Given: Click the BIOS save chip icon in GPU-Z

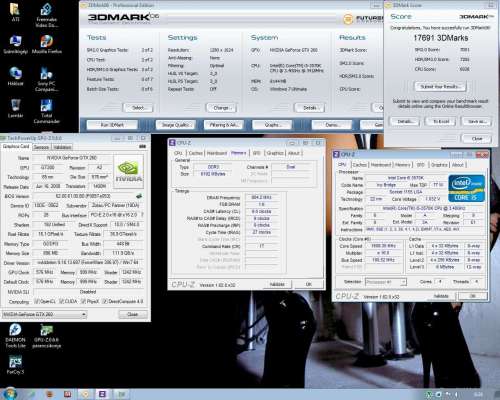Looking at the screenshot, I should pyautogui.click(x=139, y=196).
